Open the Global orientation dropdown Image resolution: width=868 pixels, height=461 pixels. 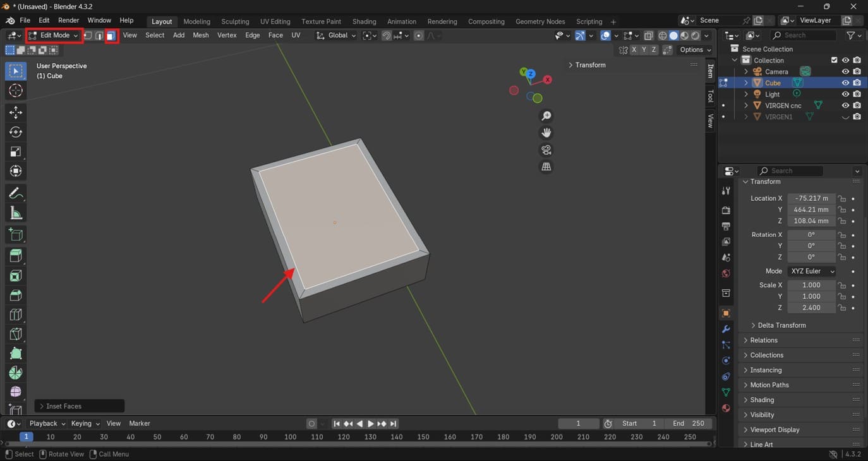point(336,35)
